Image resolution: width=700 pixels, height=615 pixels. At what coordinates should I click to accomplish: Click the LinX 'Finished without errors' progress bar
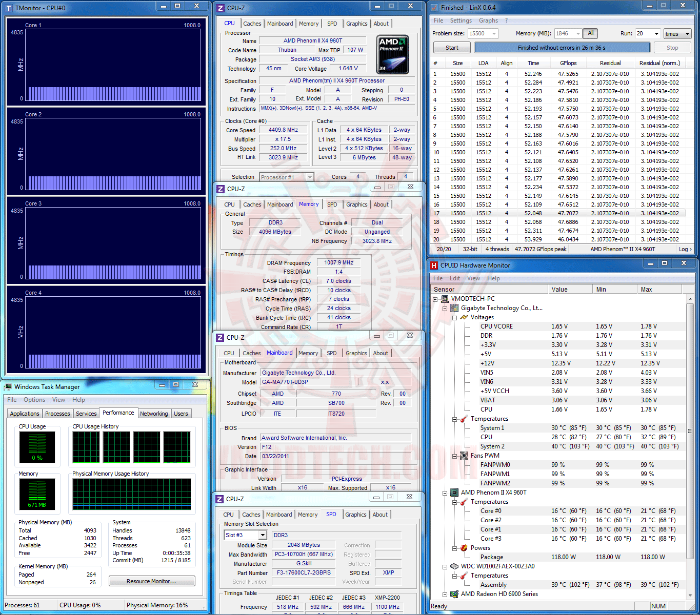click(x=562, y=48)
